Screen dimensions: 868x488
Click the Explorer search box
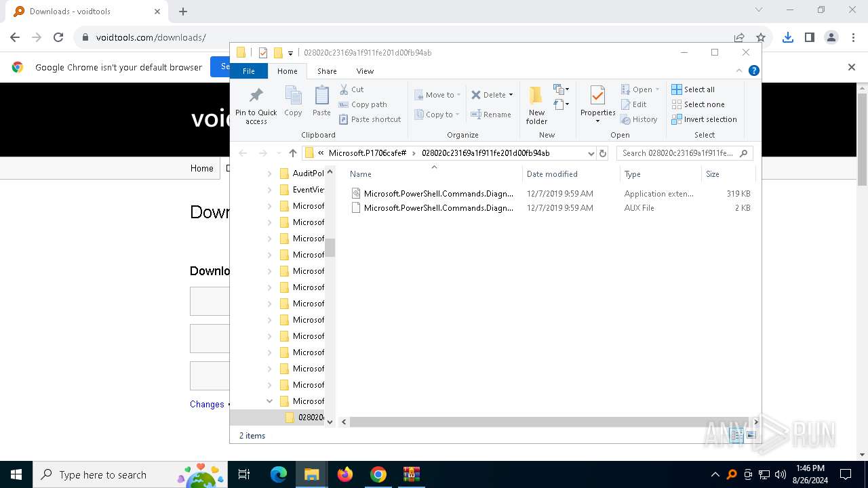click(x=684, y=153)
